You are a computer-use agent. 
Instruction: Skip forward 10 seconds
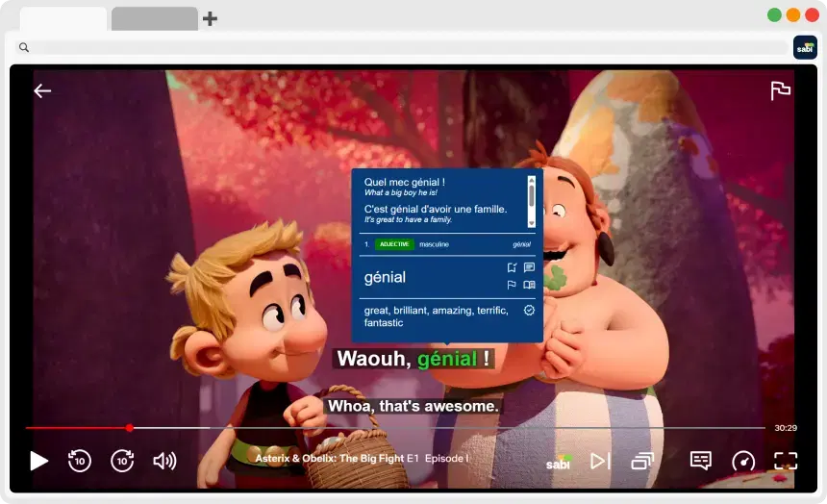point(122,461)
